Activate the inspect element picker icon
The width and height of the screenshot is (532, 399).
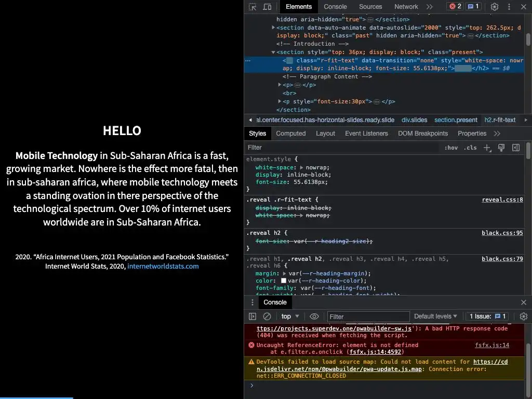tap(252, 7)
